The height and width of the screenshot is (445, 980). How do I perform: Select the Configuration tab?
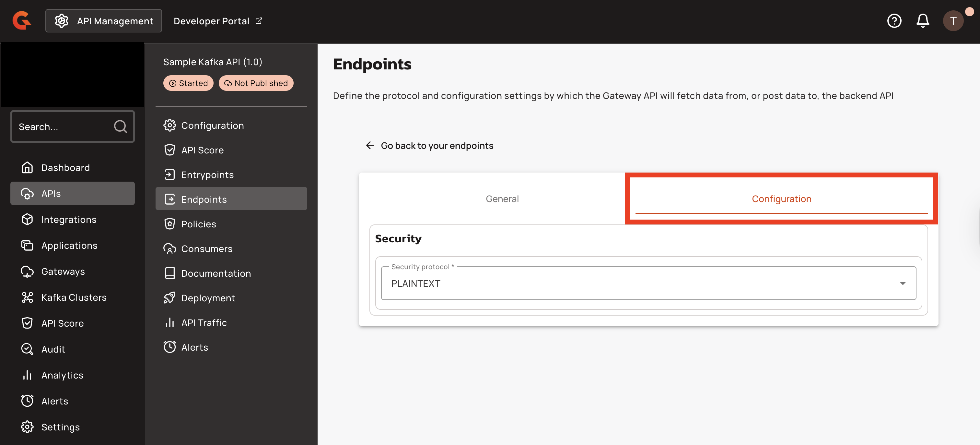(x=781, y=199)
